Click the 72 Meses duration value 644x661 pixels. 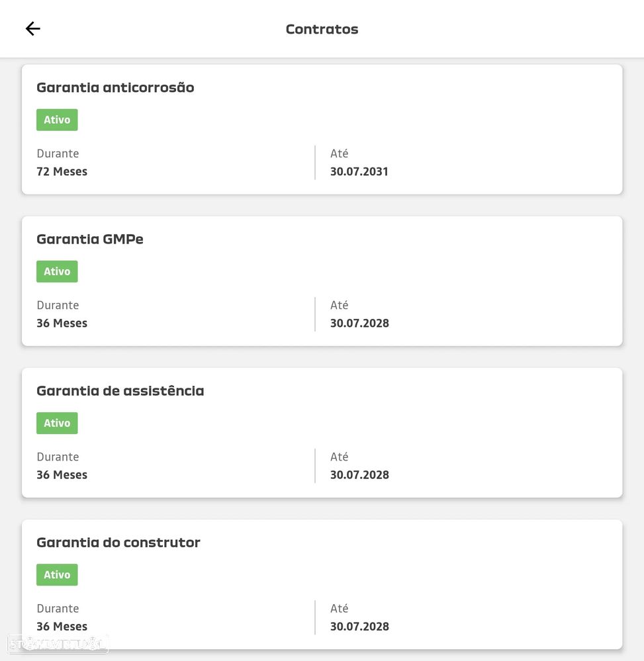coord(62,171)
